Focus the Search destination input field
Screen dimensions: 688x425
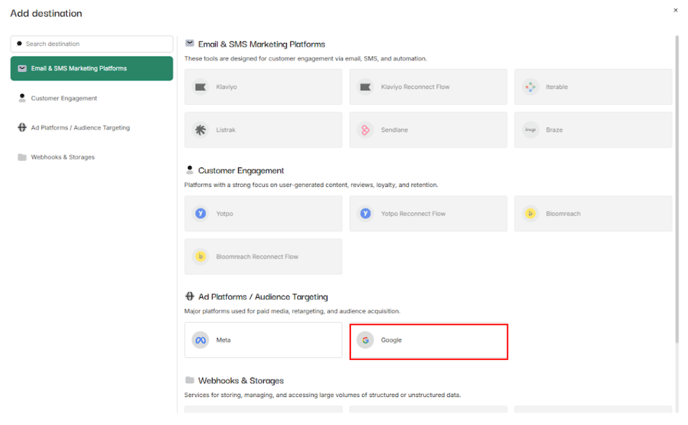[x=96, y=44]
